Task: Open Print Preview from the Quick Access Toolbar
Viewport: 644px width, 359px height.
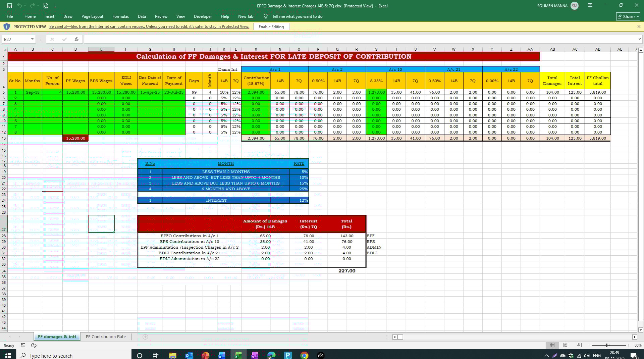Action: tap(46, 6)
